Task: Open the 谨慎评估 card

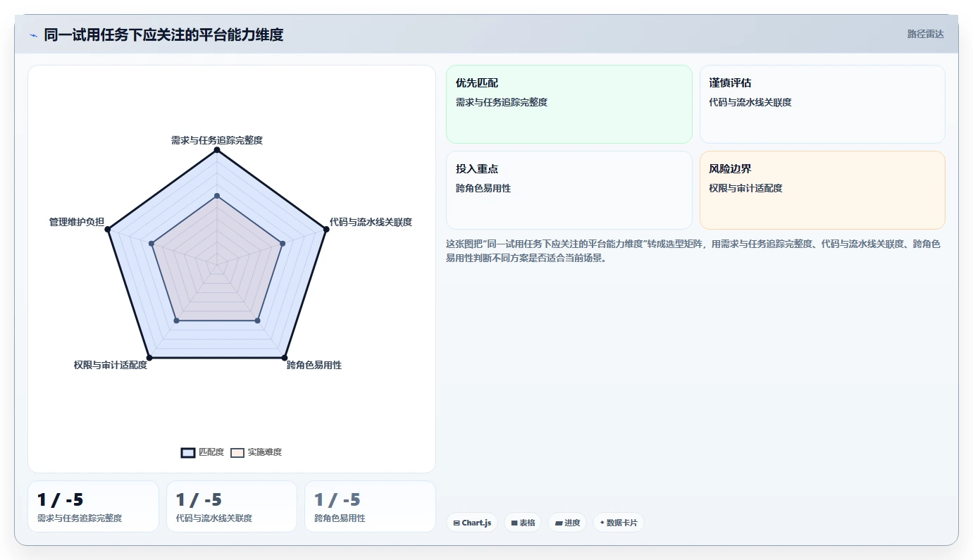Action: click(822, 104)
